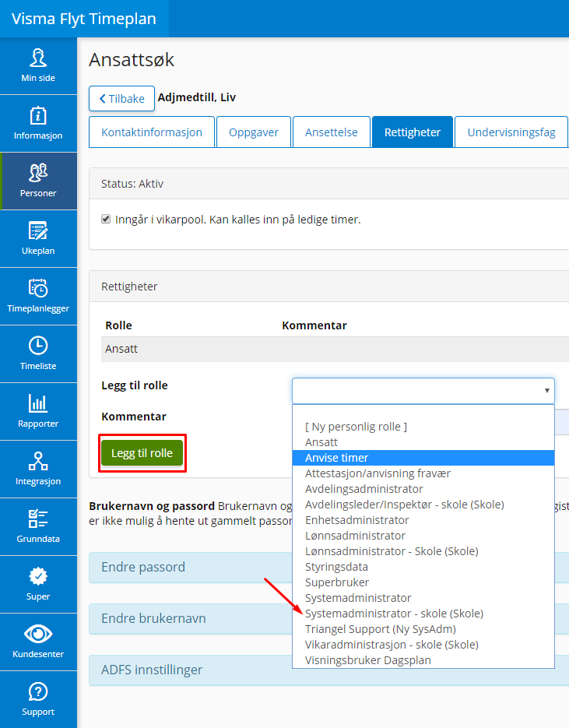Select the Rettigheter tab
This screenshot has width=569, height=728.
(413, 132)
